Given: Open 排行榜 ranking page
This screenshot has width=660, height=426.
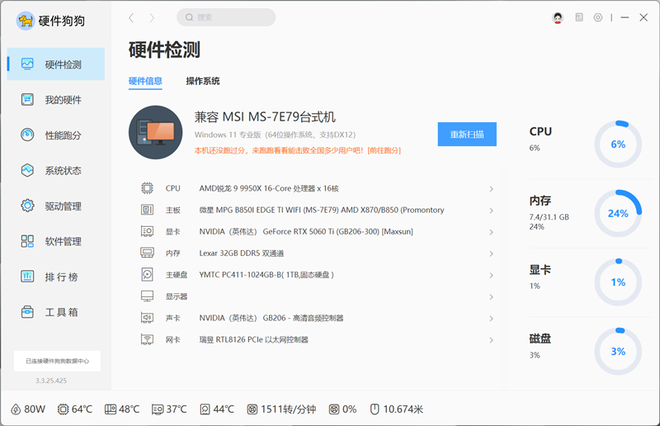Looking at the screenshot, I should (x=60, y=276).
